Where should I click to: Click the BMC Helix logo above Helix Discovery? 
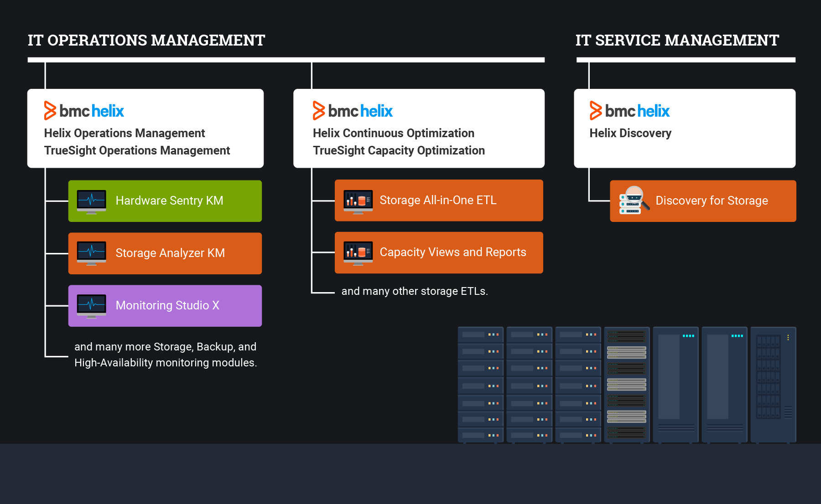pyautogui.click(x=629, y=110)
